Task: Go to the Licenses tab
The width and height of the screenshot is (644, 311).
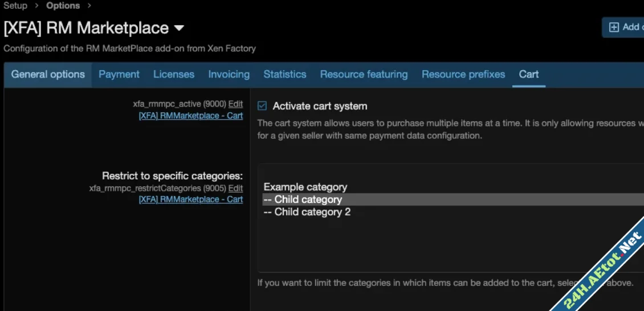Action: 174,75
